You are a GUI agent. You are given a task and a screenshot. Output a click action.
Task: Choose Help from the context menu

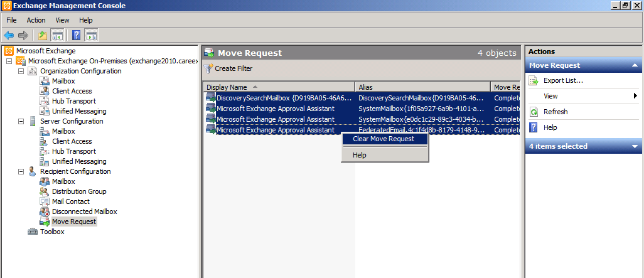pos(385,155)
